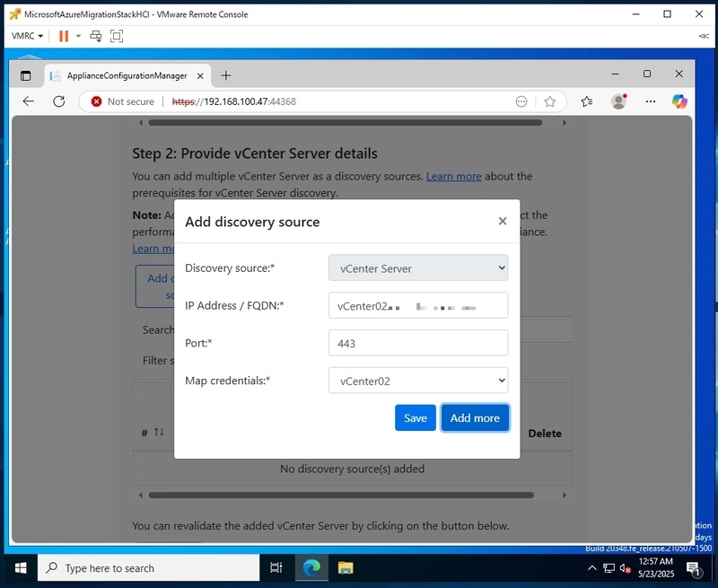
Task: Close the Add discovery source dialog
Action: [x=503, y=221]
